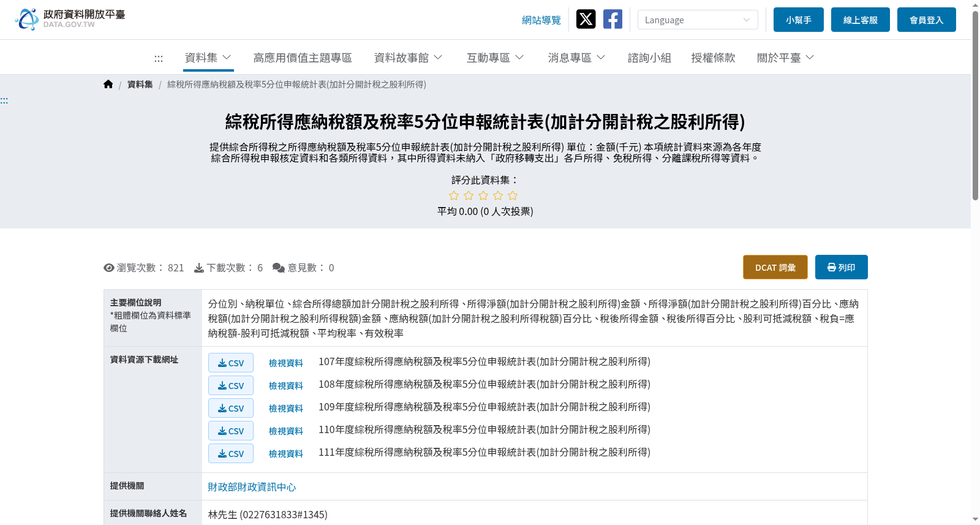This screenshot has height=525, width=980.
Task: Click the 小幫手 button
Action: [799, 20]
